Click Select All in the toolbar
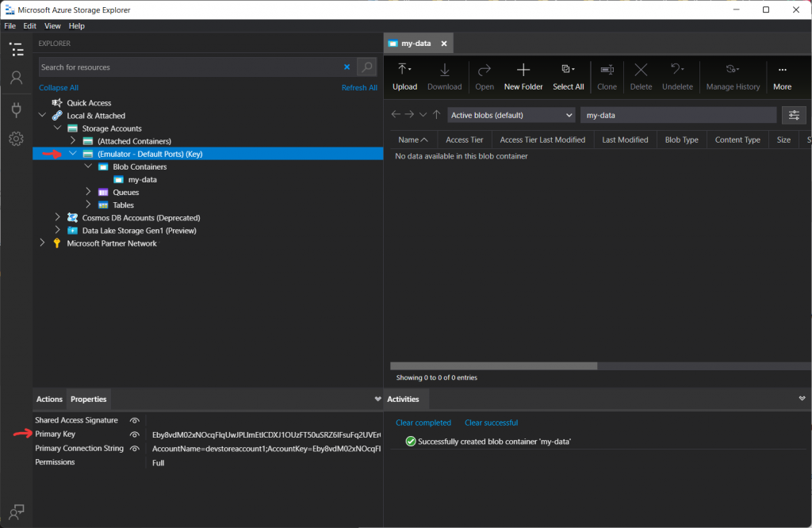 click(568, 77)
